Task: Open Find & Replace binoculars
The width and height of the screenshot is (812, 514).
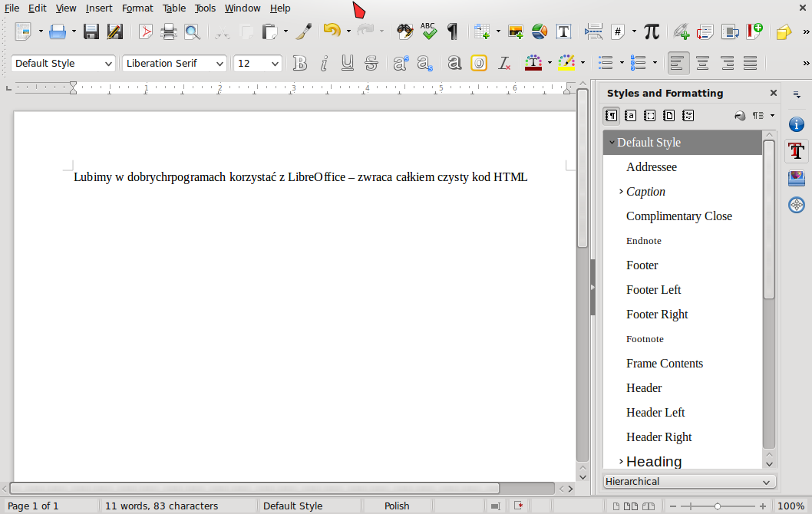Action: (x=404, y=31)
